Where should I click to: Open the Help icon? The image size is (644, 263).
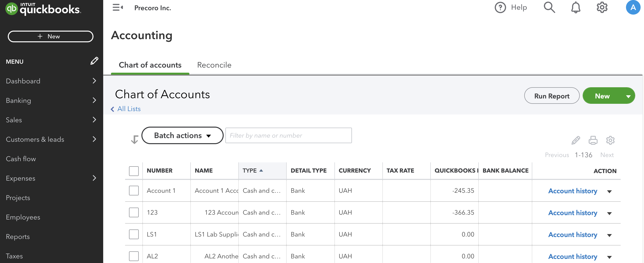(500, 7)
